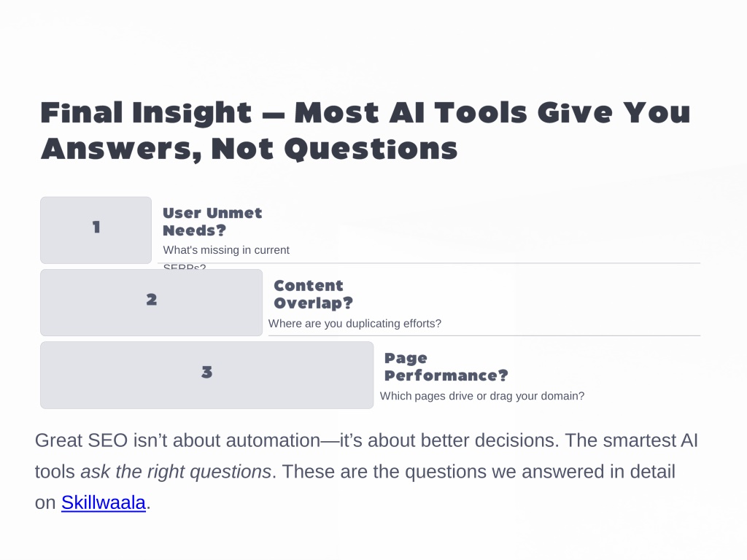Click the digit 1 inside first box
Image resolution: width=747 pixels, height=560 pixels.
point(96,227)
